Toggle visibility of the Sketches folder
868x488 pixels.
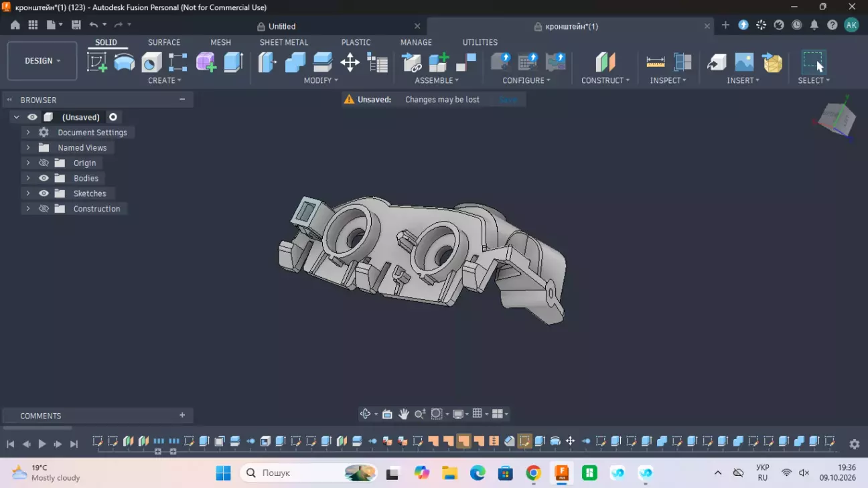44,193
